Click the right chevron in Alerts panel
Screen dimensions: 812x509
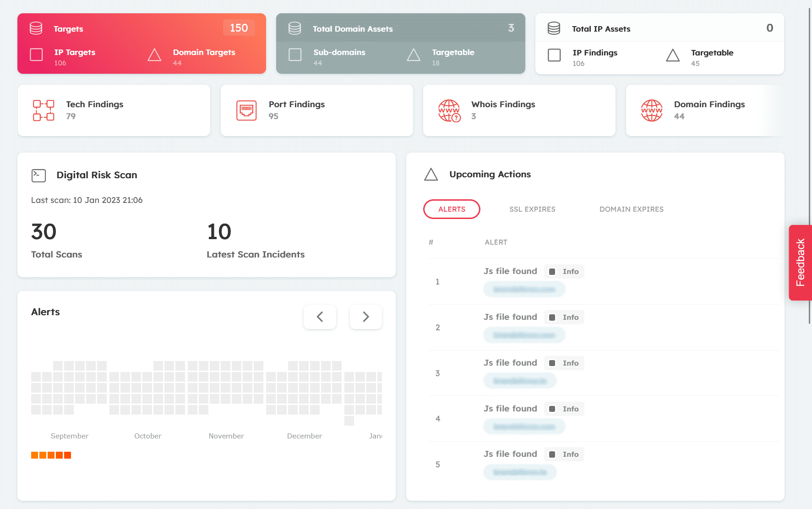pyautogui.click(x=365, y=317)
